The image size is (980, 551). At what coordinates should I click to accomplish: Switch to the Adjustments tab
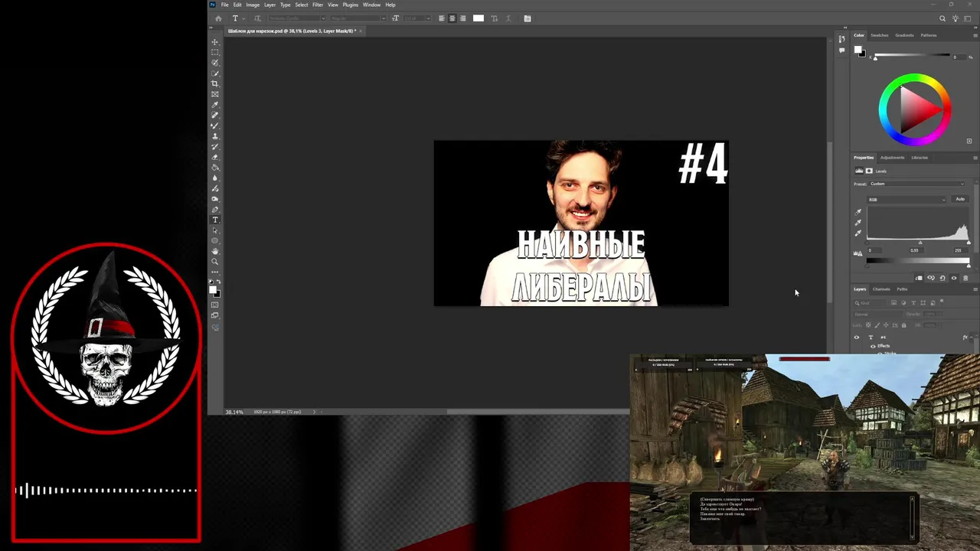click(892, 158)
